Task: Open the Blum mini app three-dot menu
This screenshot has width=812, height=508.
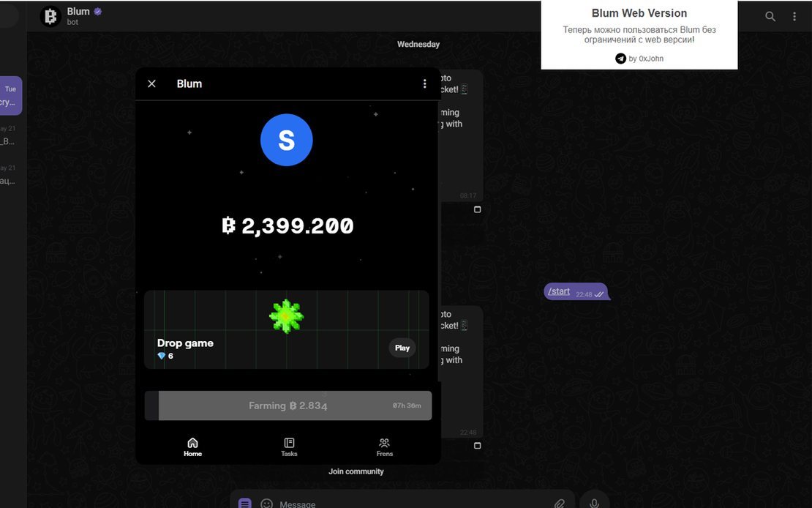Action: point(424,84)
